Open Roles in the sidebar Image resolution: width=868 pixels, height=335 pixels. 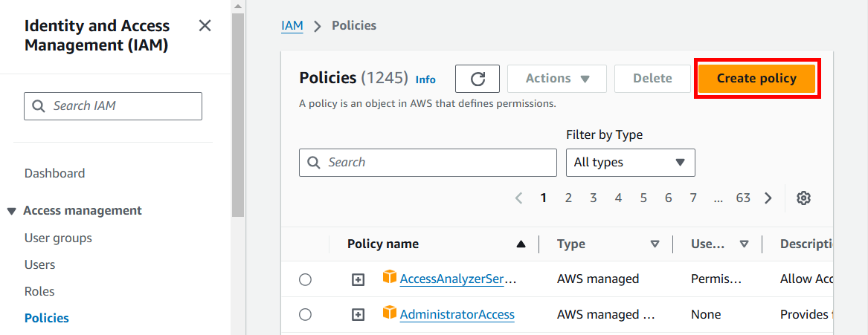(39, 291)
